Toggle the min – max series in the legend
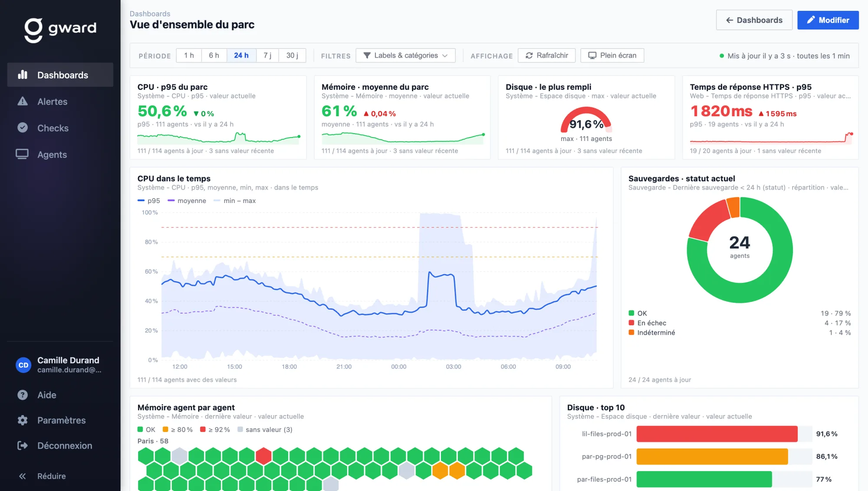Screen dimensions: 868x491 point(235,200)
